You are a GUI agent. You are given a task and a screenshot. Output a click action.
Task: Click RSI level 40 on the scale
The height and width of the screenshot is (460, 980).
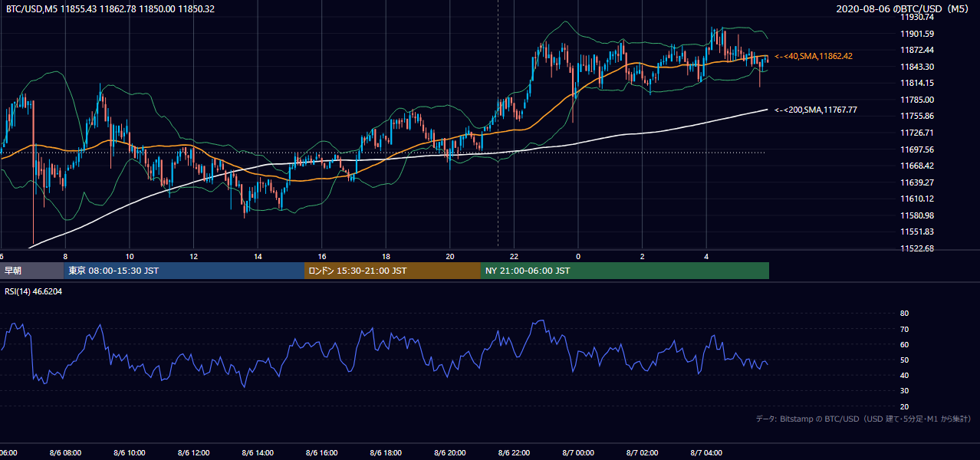click(904, 375)
